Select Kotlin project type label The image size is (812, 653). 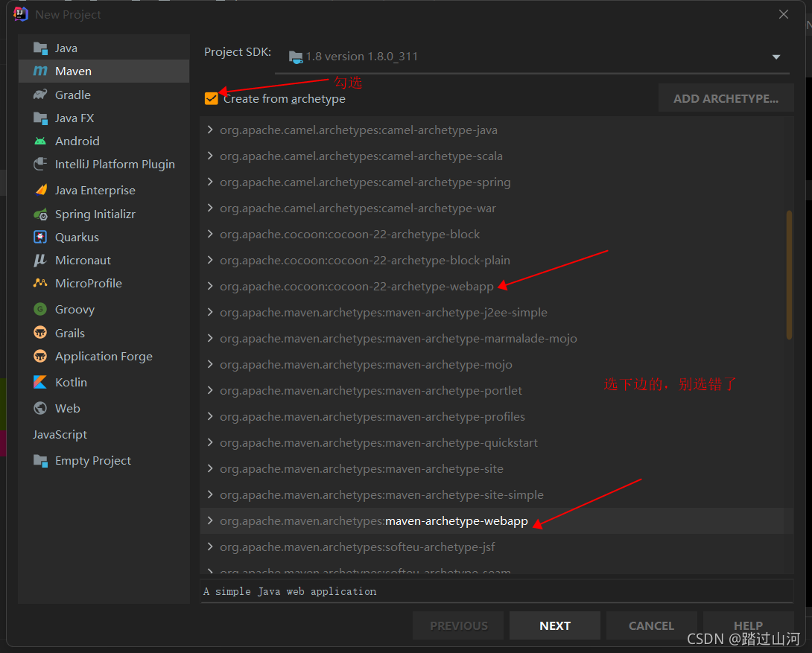coord(71,382)
